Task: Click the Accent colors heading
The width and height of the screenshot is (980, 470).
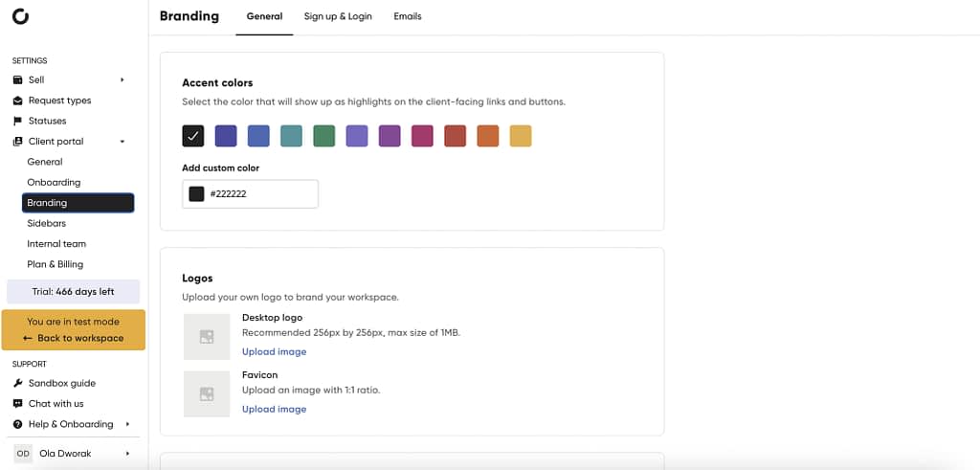Action: pyautogui.click(x=217, y=82)
